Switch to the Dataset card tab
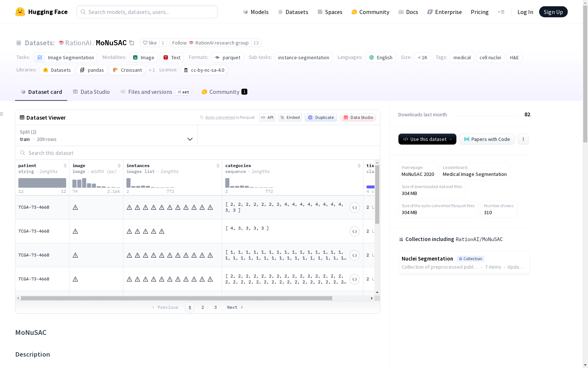This screenshot has height=368, width=588. point(41,92)
